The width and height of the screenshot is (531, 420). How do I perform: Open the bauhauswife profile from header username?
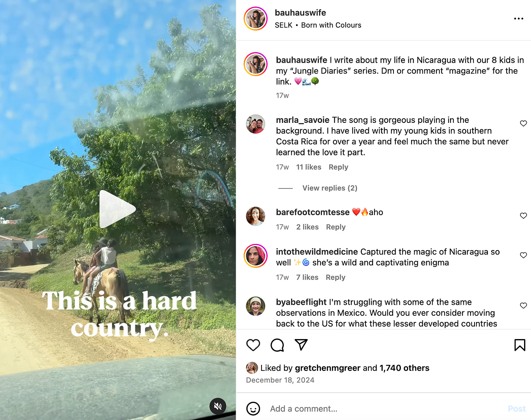point(300,13)
